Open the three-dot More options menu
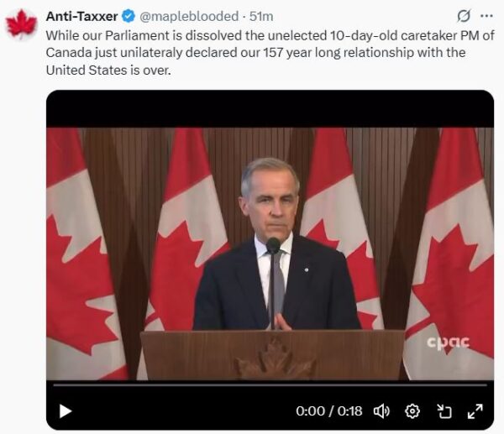Viewport: 504px width, 434px height. click(x=486, y=16)
